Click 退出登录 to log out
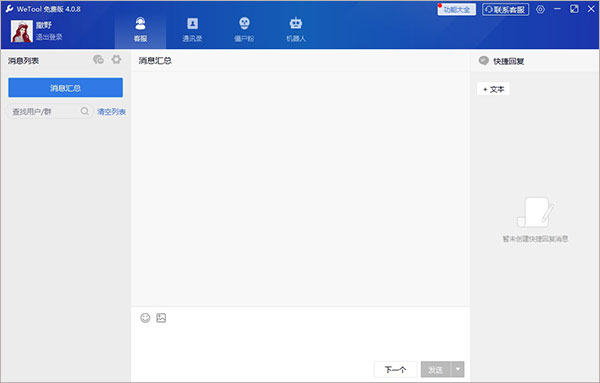 coord(49,37)
